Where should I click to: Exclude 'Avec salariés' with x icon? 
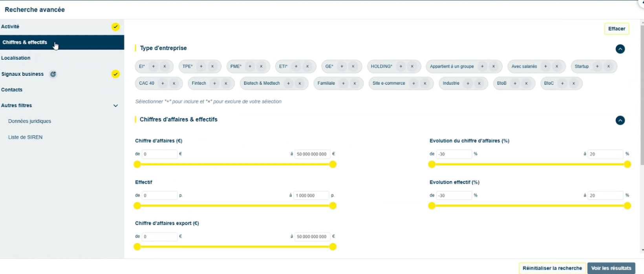[x=557, y=66]
